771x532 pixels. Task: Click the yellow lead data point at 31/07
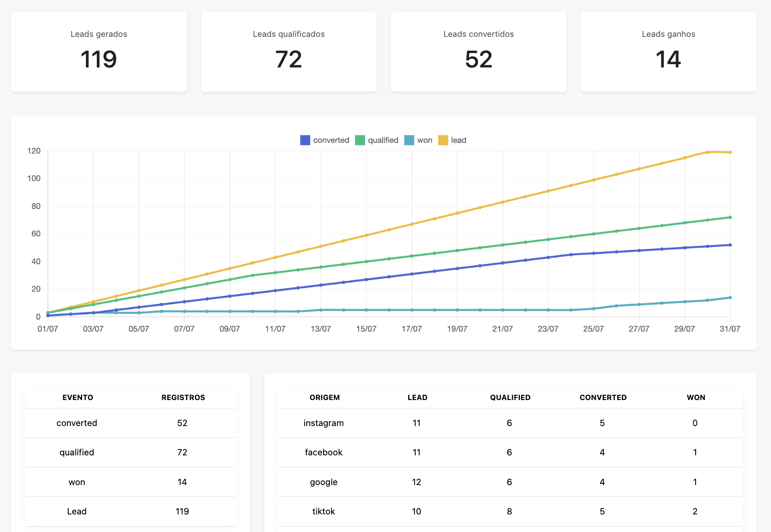[x=730, y=152]
